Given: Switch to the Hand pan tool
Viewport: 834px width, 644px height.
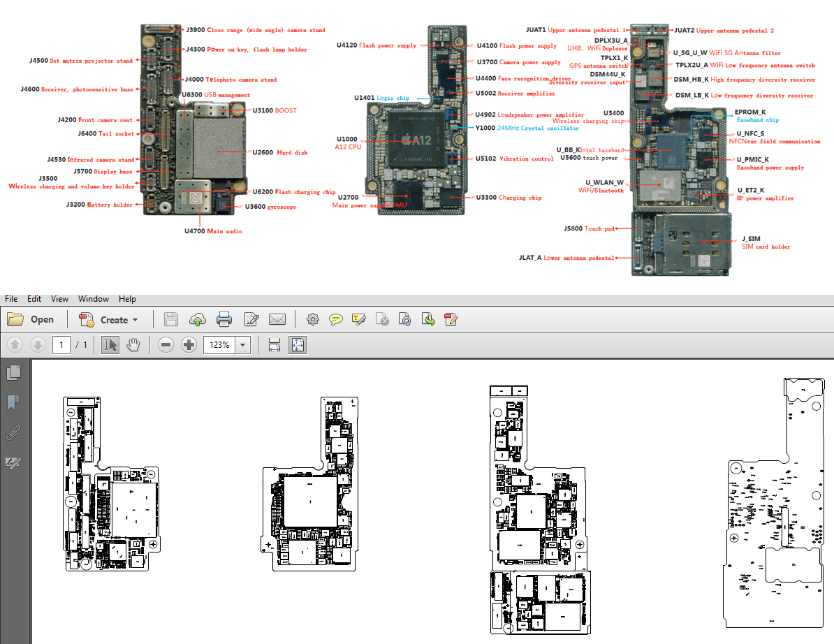Looking at the screenshot, I should click(133, 345).
